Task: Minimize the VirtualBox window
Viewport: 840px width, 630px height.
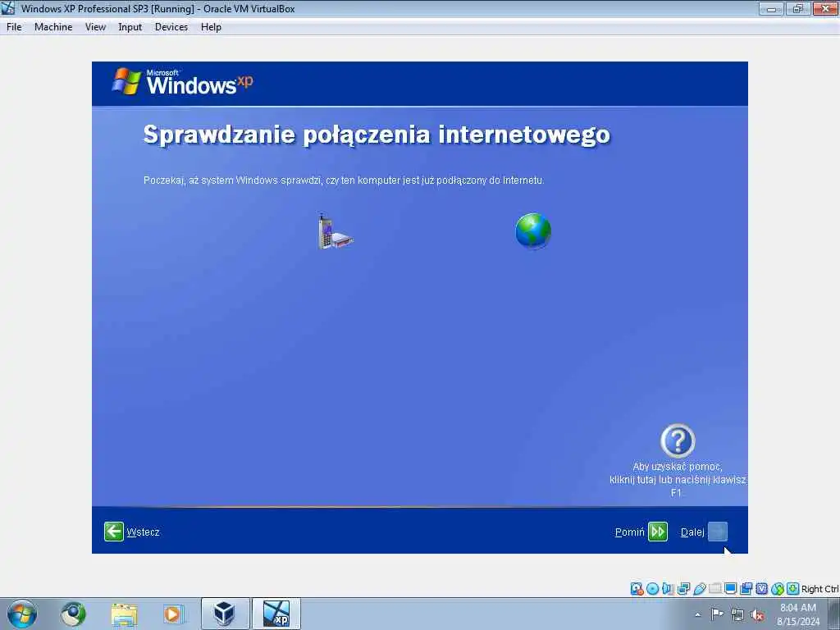Action: (771, 8)
